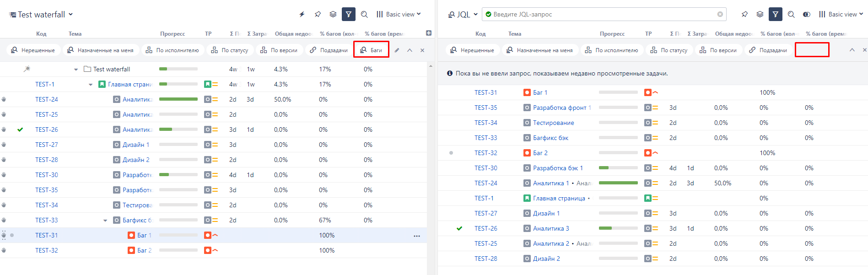Collapse quick filter bar chevron in JQL panel

tap(852, 50)
